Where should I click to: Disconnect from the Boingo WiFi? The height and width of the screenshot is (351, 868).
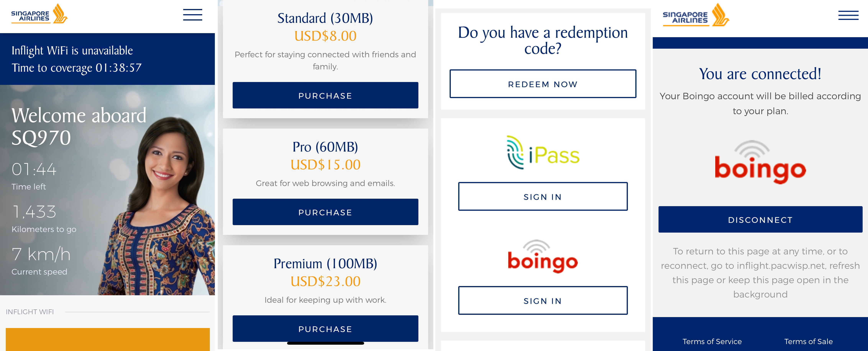tap(760, 220)
